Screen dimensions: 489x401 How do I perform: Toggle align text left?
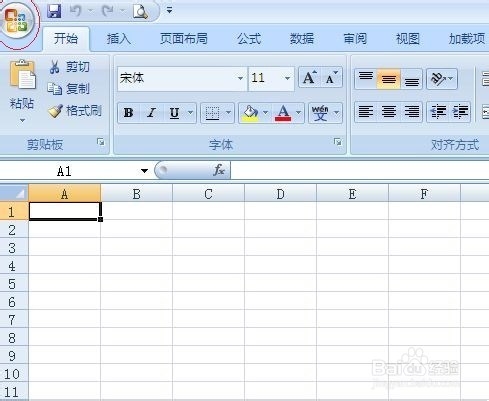coord(366,112)
